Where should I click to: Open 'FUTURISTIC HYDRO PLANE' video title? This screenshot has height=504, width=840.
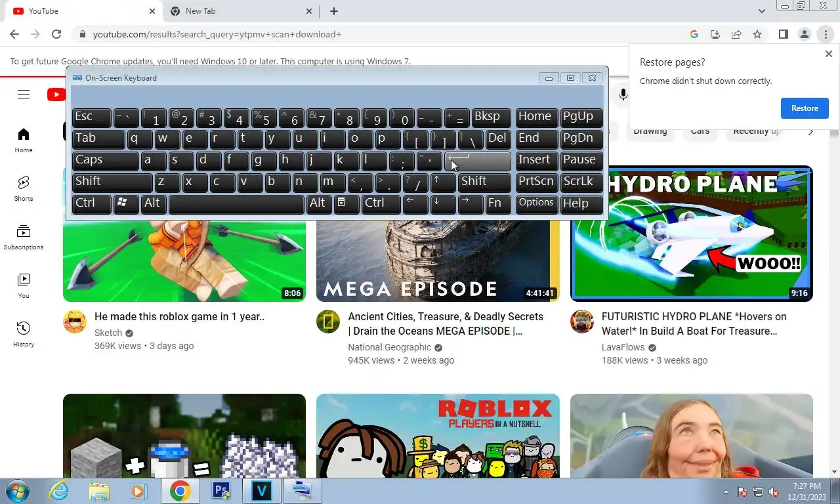(x=694, y=324)
